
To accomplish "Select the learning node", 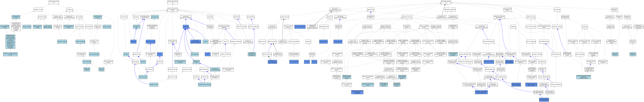I will [x=307, y=62].
